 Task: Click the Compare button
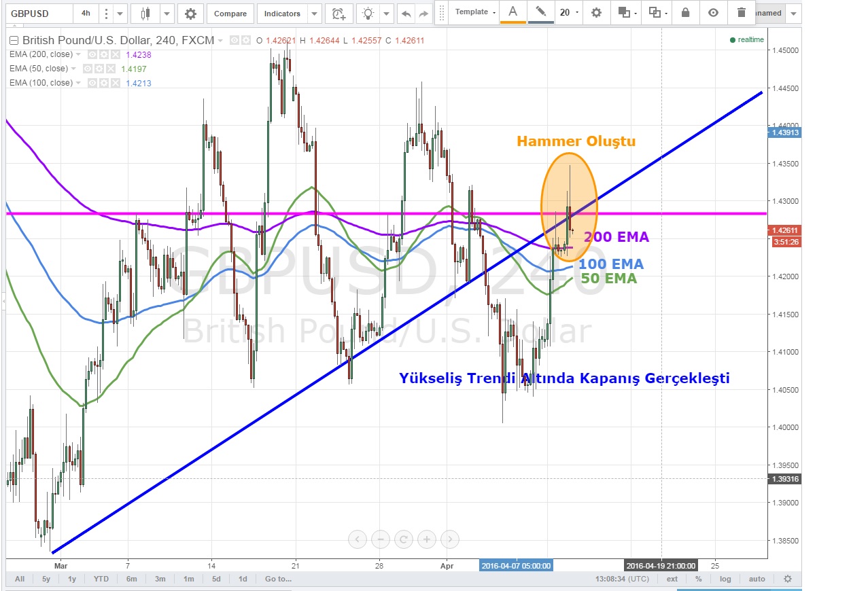230,14
